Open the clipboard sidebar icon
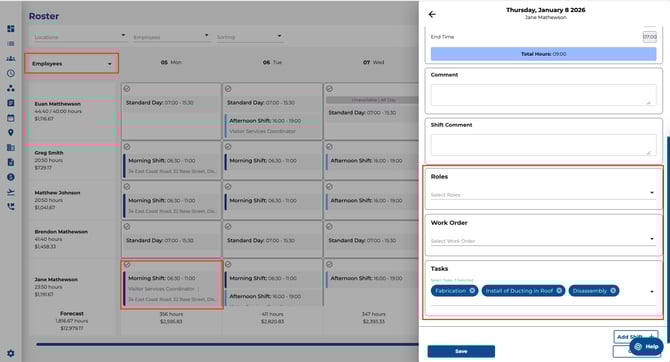Screen dimensions: 670x362 point(11,103)
